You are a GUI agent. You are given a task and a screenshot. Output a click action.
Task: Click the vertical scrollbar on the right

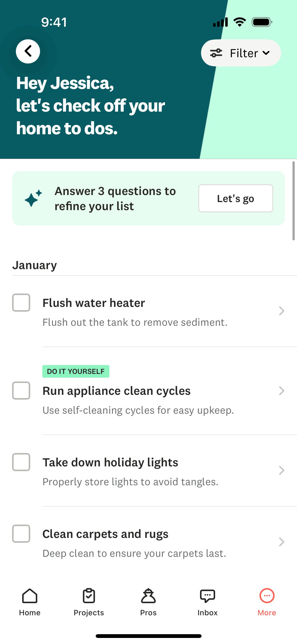pos(293,201)
